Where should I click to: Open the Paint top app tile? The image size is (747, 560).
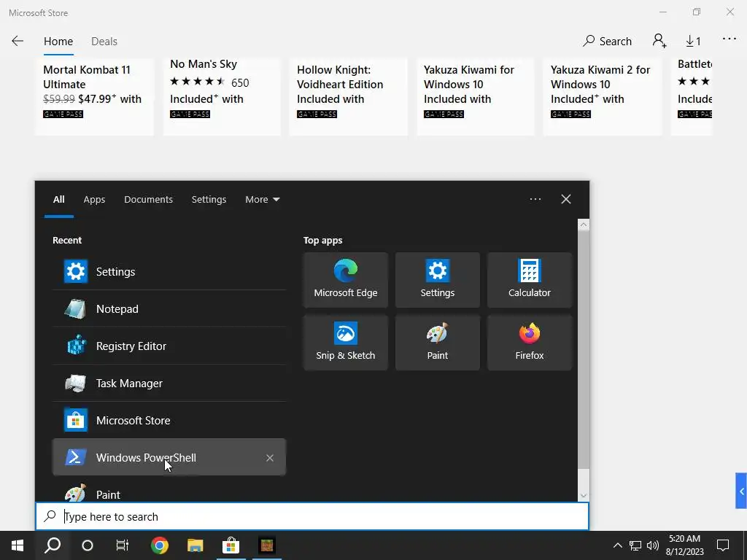[438, 343]
